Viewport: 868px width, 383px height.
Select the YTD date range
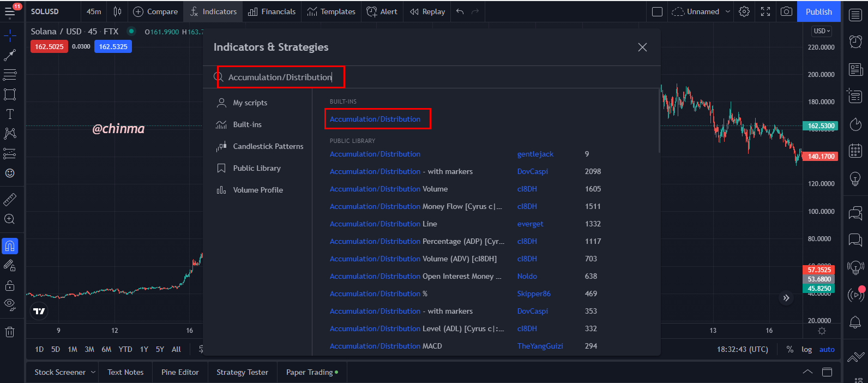pyautogui.click(x=125, y=349)
